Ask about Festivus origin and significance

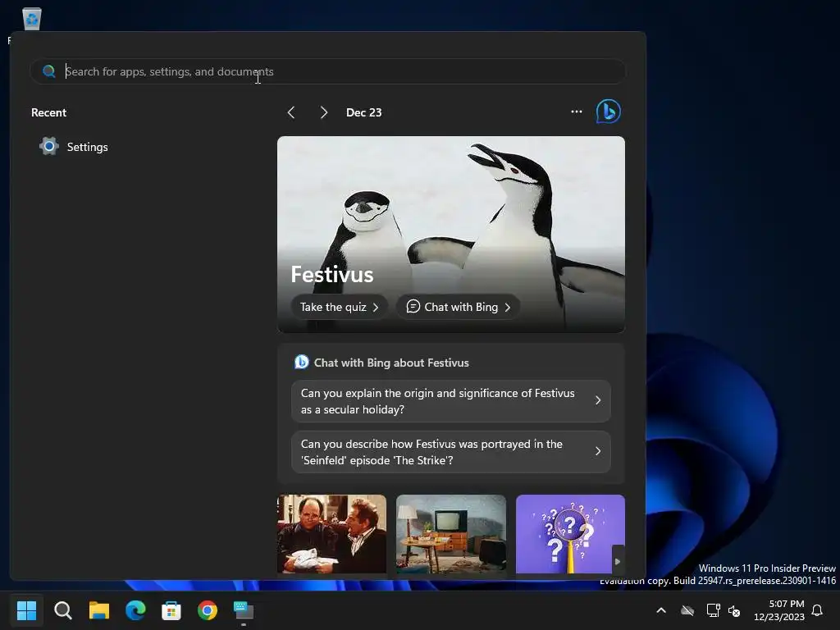(451, 401)
